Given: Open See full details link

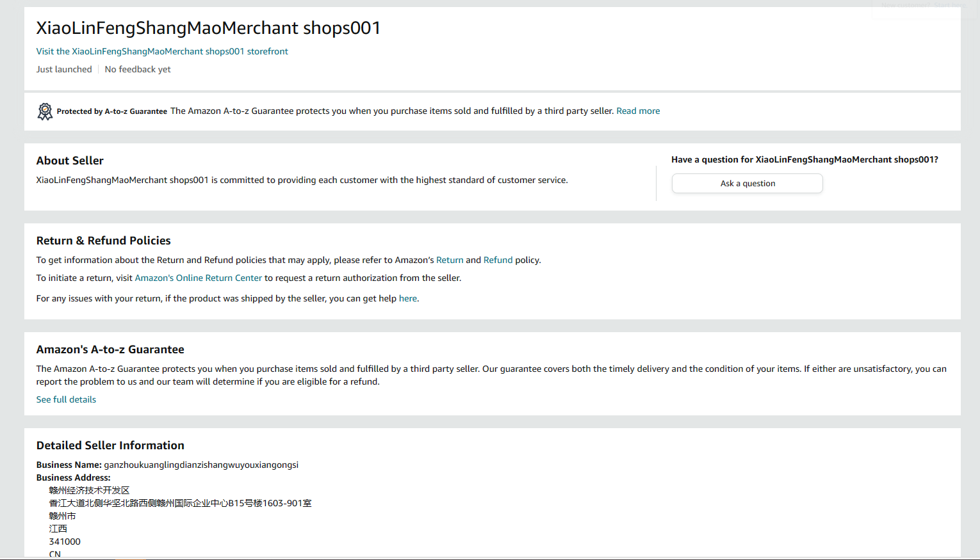Looking at the screenshot, I should click(x=66, y=399).
